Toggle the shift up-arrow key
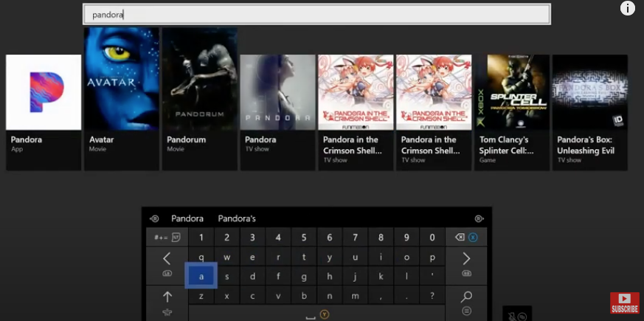 [x=167, y=297]
